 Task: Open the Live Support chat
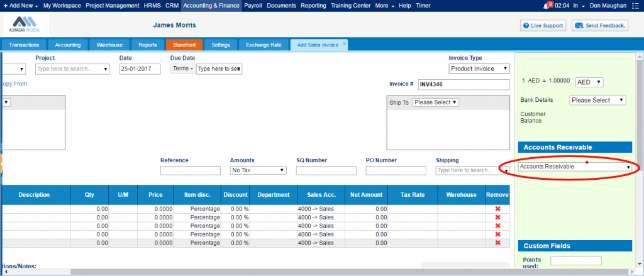click(543, 26)
